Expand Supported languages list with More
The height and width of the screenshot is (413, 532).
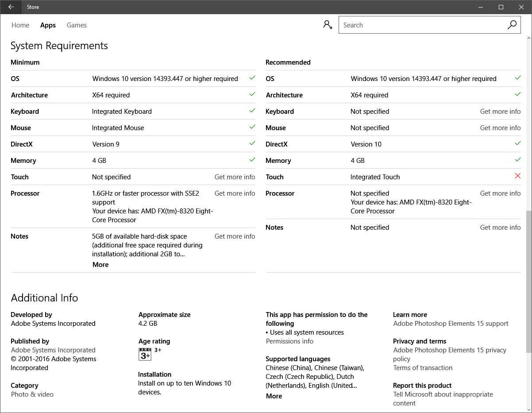pos(274,396)
